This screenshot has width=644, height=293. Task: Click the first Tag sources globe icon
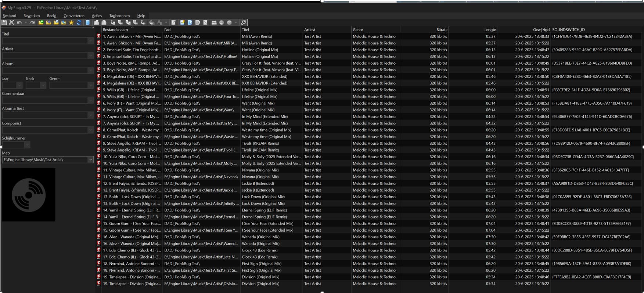[222, 22]
